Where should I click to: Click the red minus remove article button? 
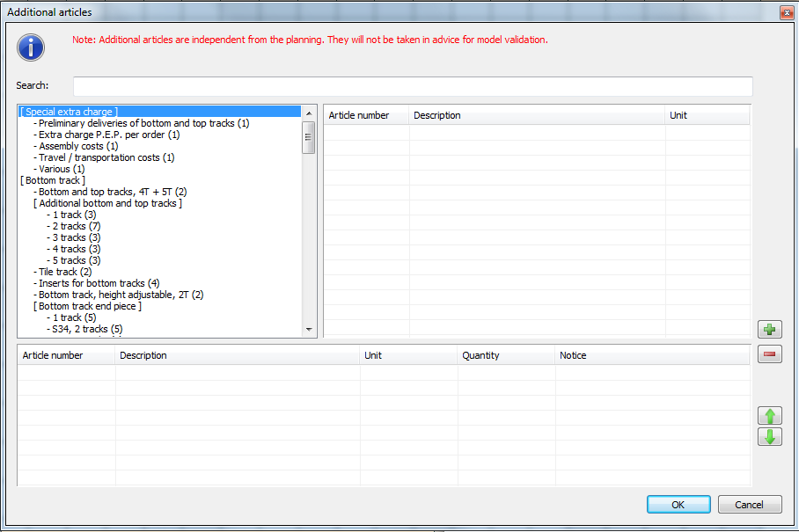point(769,354)
